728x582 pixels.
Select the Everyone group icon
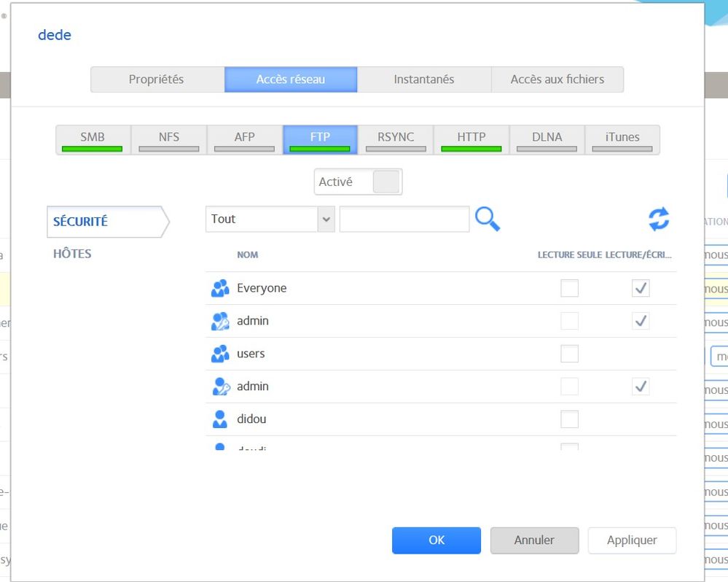(220, 288)
